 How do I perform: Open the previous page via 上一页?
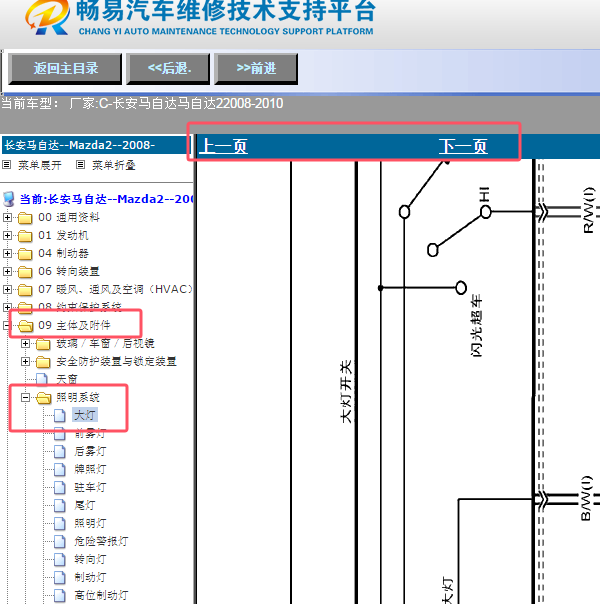[x=223, y=146]
